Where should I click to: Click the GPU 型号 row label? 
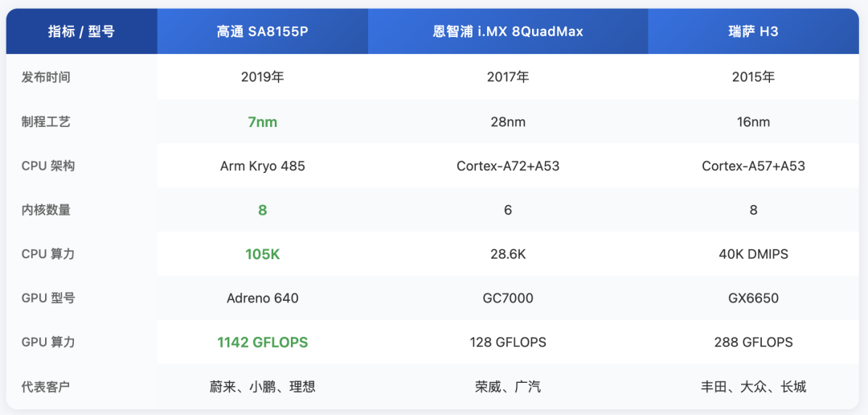48,298
